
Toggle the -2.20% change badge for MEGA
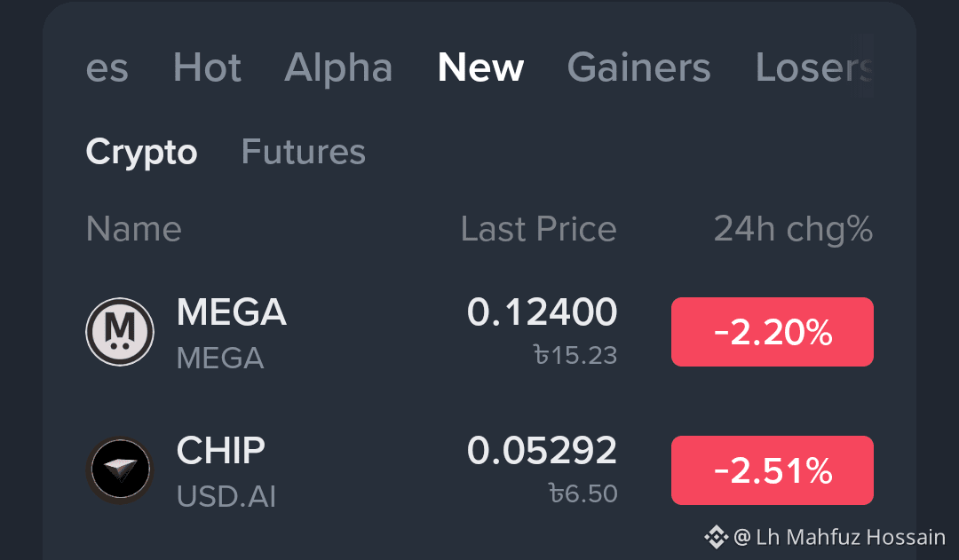(x=773, y=332)
